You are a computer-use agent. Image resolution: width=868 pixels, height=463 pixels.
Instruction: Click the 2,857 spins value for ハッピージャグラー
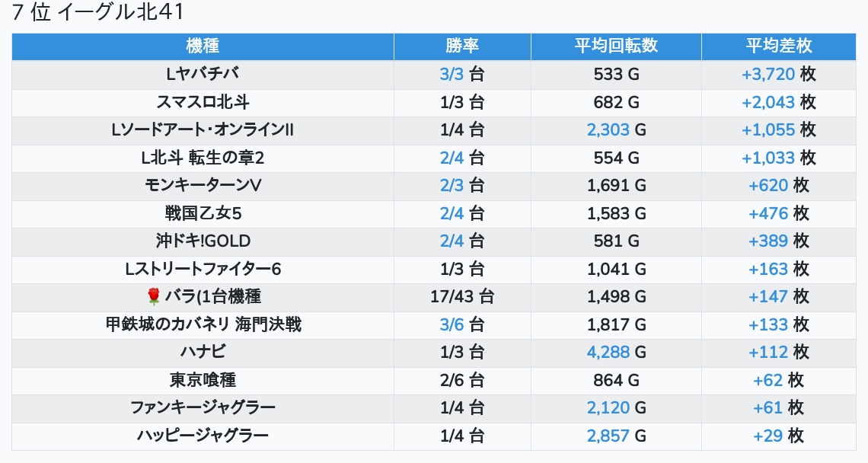[608, 436]
